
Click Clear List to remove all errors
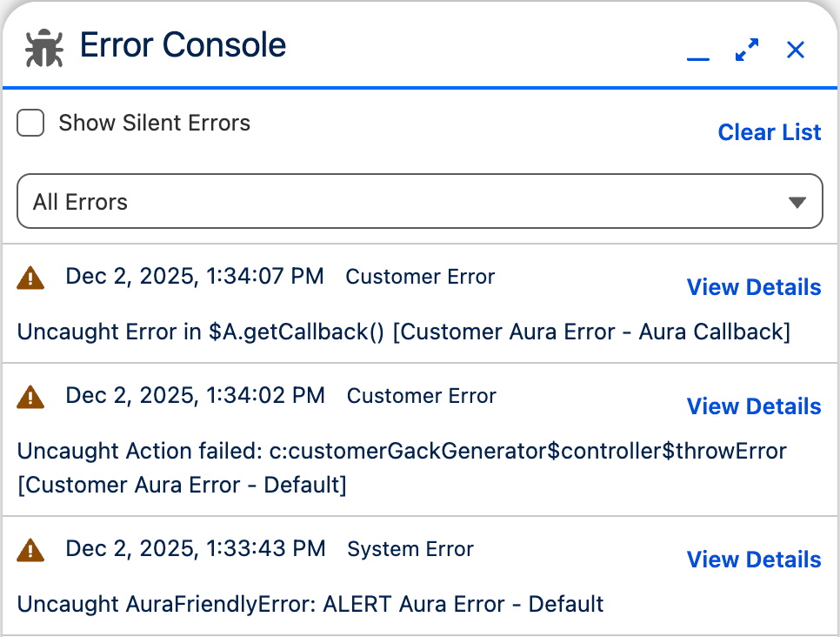tap(769, 131)
